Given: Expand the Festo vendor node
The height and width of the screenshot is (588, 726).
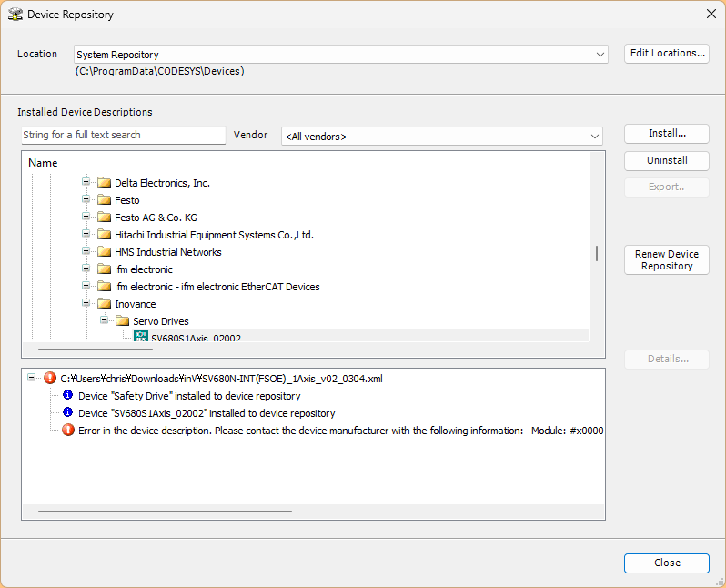Looking at the screenshot, I should click(86, 198).
